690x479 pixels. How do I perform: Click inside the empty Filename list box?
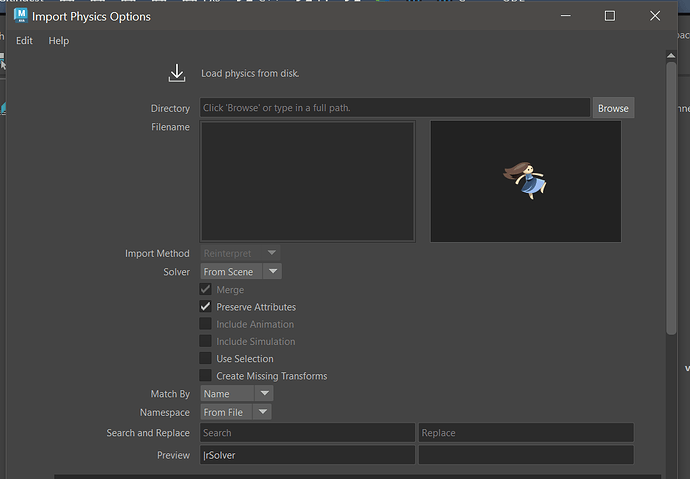[307, 181]
